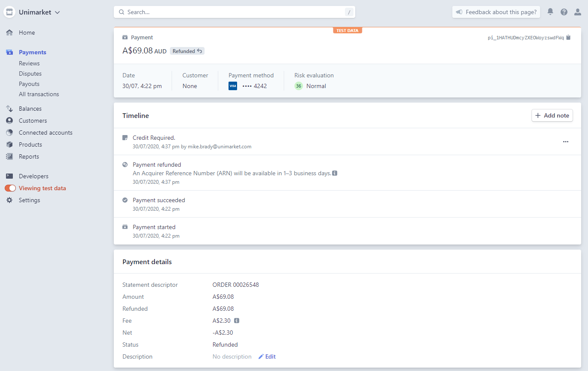
Task: Click the Connected accounts icon
Action: click(9, 132)
